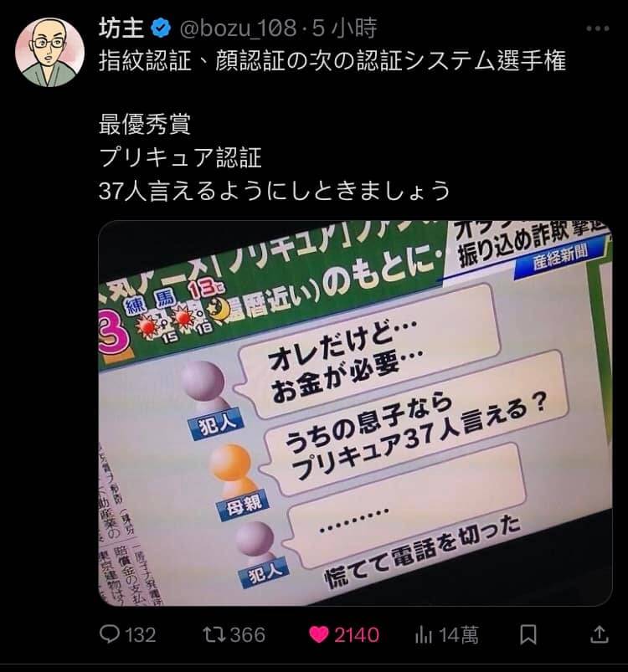Click the reply speech bubble icon

[110, 634]
